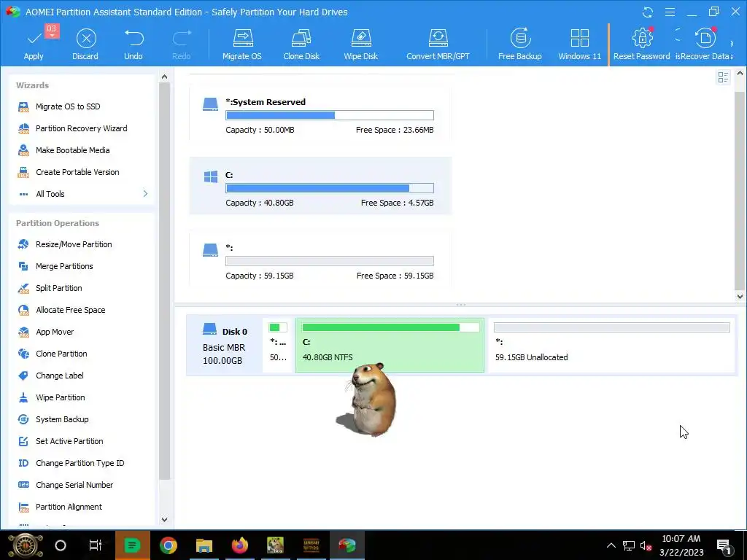
Task: Launch Firefox from the taskbar
Action: pos(239,545)
